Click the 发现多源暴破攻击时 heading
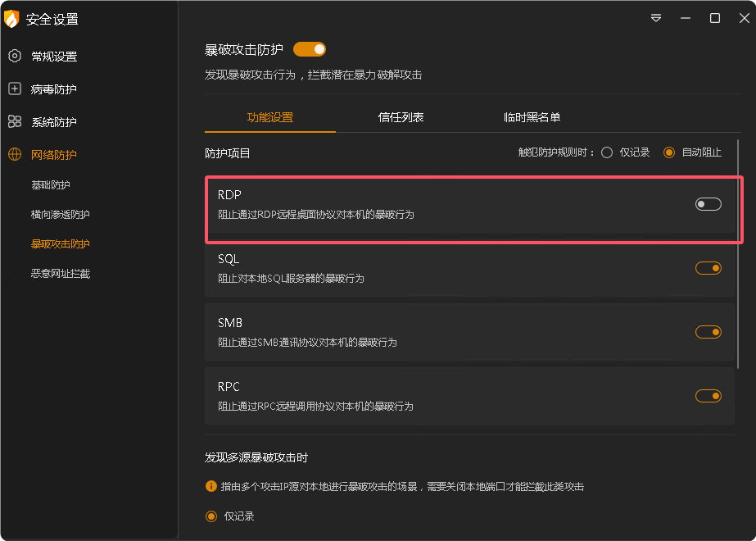Image resolution: width=756 pixels, height=541 pixels. pyautogui.click(x=256, y=457)
